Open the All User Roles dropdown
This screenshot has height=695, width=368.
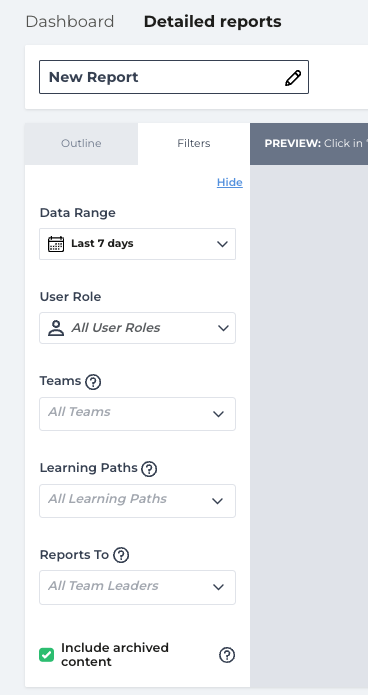click(137, 328)
